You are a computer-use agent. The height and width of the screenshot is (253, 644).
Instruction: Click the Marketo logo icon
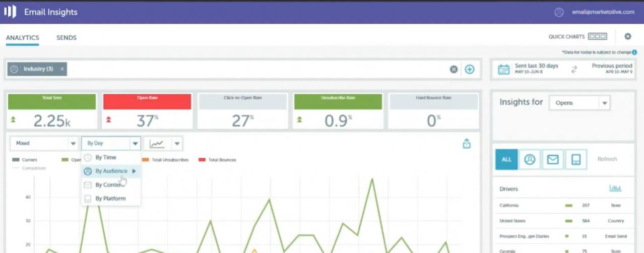(x=10, y=12)
